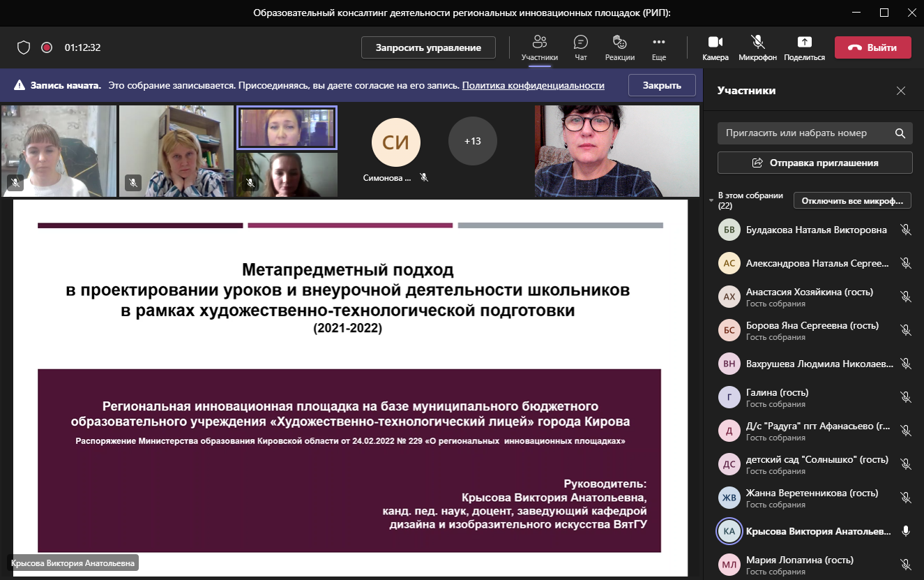Select the highlighted active speaker video tile

tap(287, 128)
